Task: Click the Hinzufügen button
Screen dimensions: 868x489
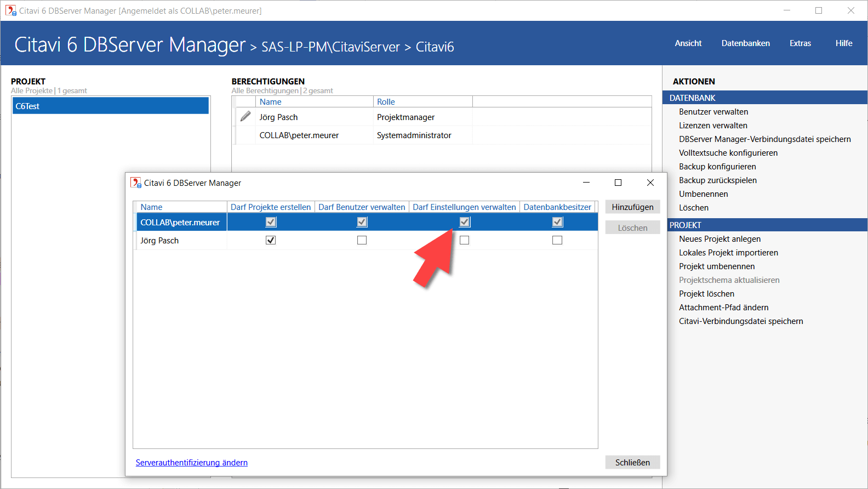Action: coord(632,207)
